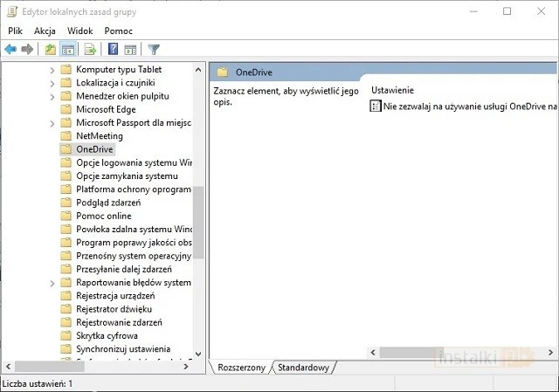The width and height of the screenshot is (559, 392).
Task: Open the Plik menu
Action: pyautogui.click(x=15, y=31)
